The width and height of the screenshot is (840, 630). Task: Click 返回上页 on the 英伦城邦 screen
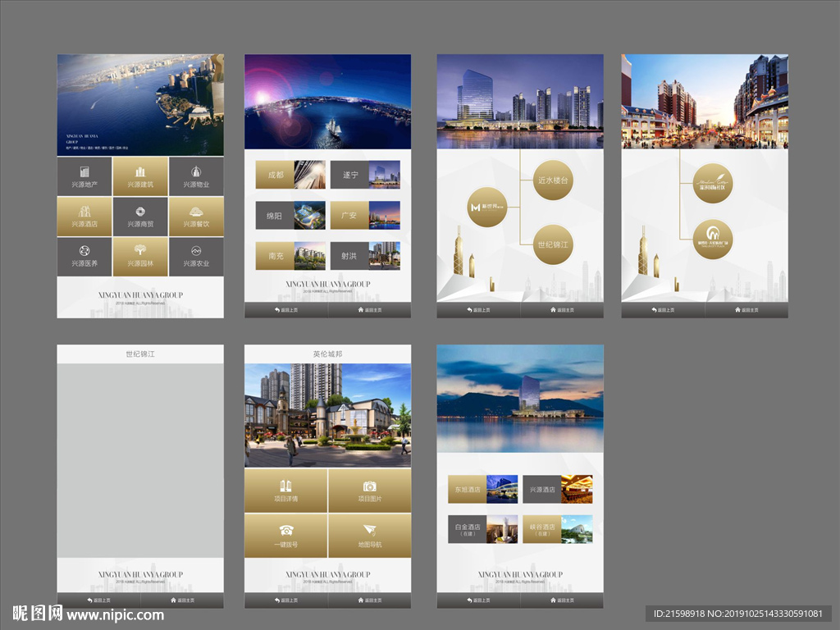coord(286,600)
